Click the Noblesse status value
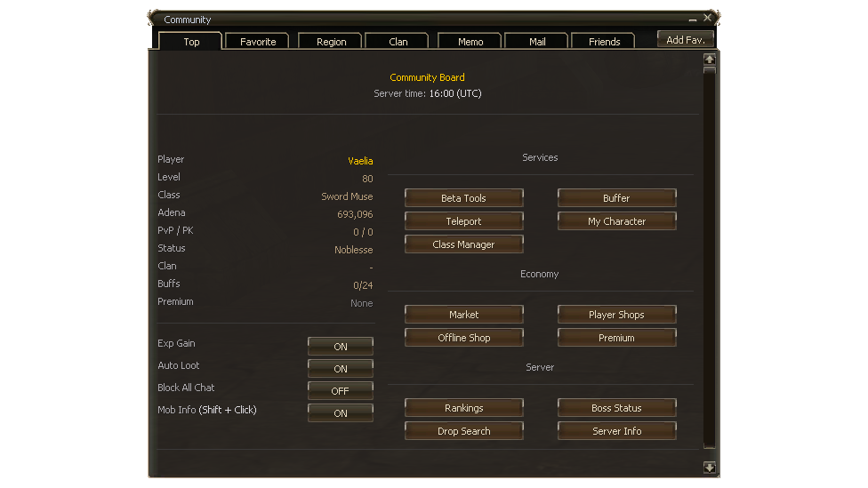Image resolution: width=868 pixels, height=488 pixels. [x=354, y=250]
